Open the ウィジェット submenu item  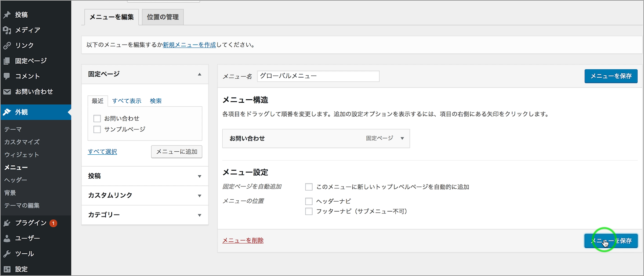pos(22,155)
